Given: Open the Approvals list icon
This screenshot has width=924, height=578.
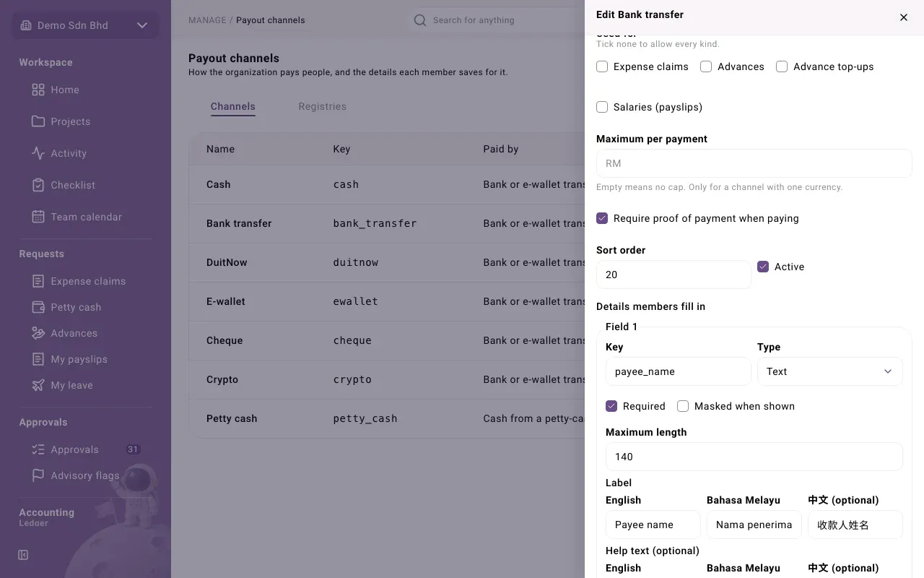Looking at the screenshot, I should [x=38, y=449].
